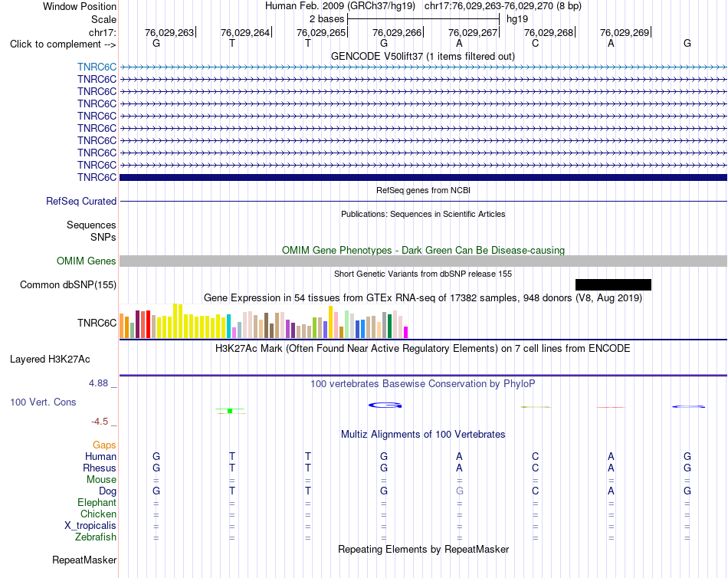
Task: Click 'Multiz Alignments of 100 Vertebrates' title
Action: [x=423, y=435]
